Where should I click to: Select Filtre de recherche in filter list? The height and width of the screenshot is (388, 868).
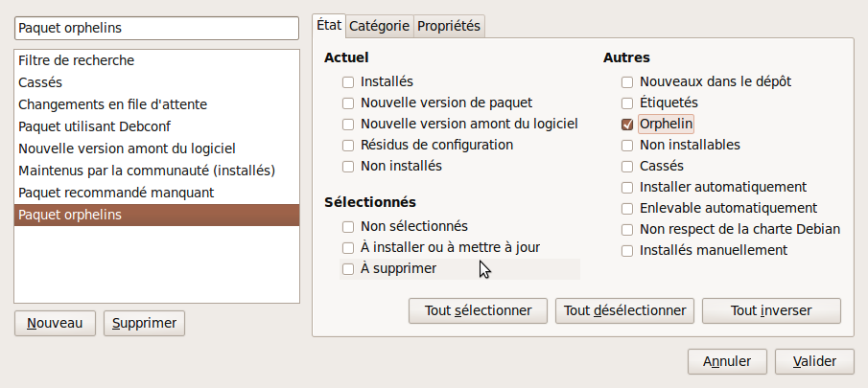77,60
